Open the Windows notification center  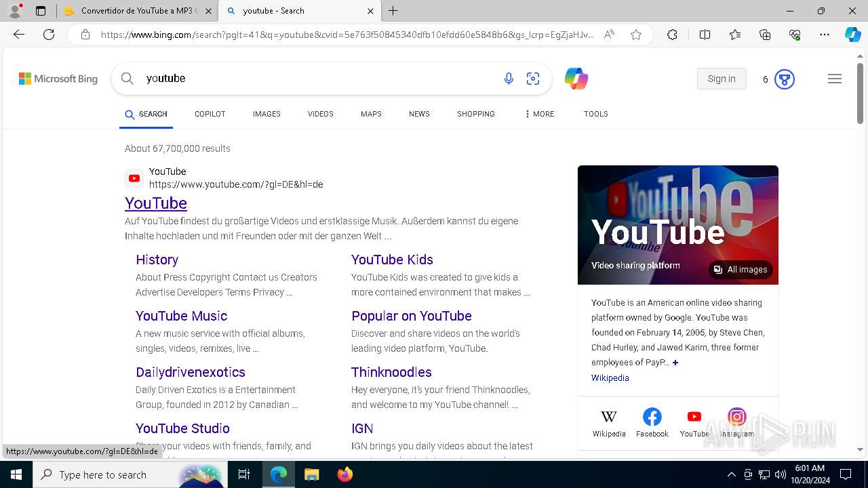(x=846, y=474)
